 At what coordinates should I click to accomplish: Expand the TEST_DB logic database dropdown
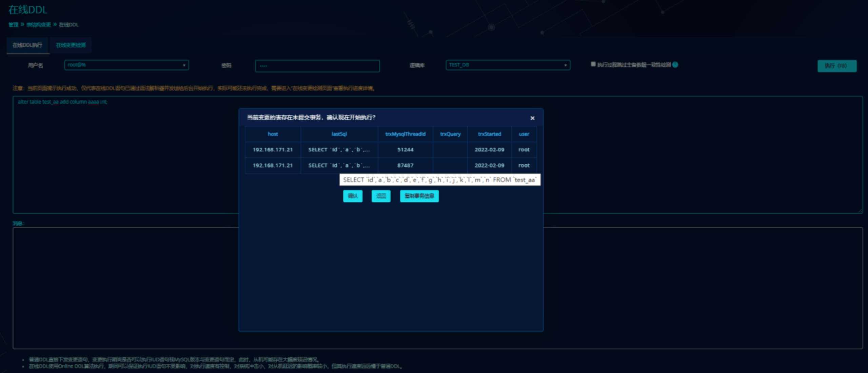coord(508,65)
